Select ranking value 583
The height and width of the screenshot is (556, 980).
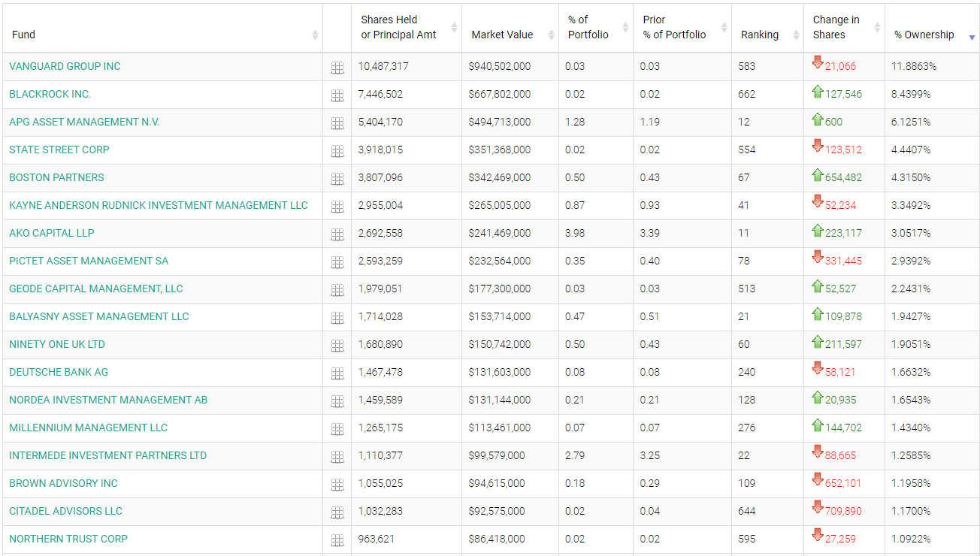(x=746, y=66)
